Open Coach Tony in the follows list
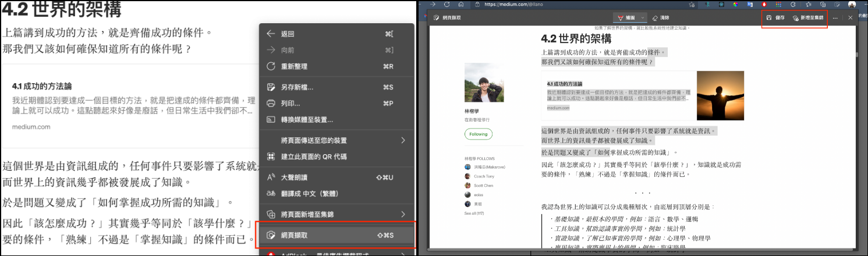The height and width of the screenshot is (256, 868). click(x=485, y=176)
